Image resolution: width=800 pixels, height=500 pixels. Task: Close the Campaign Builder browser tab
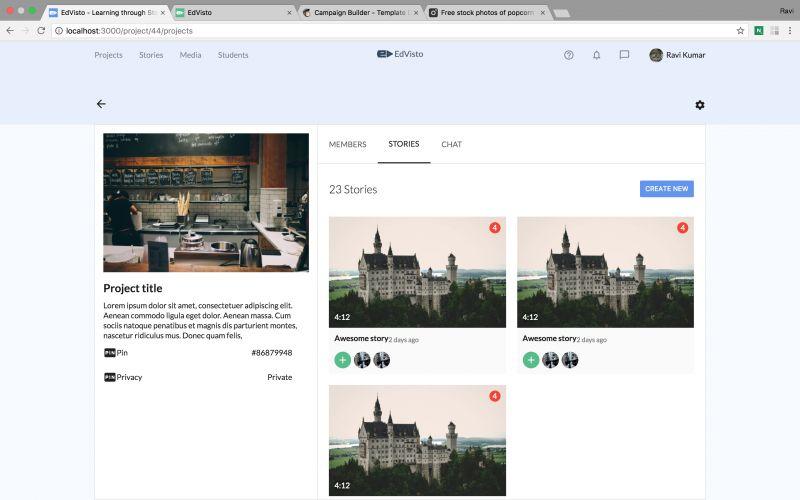(x=416, y=13)
